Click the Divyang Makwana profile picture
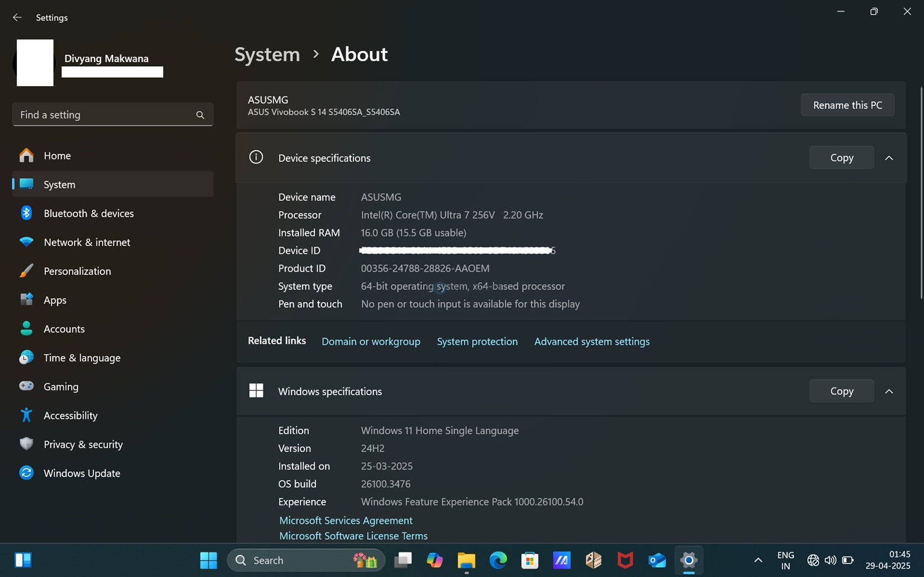The width and height of the screenshot is (924, 577). pos(35,63)
